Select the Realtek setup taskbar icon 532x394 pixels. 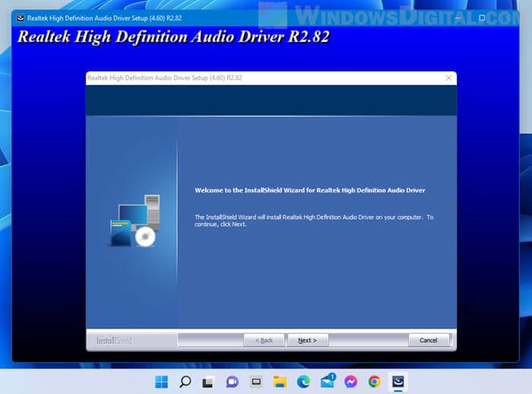(398, 382)
